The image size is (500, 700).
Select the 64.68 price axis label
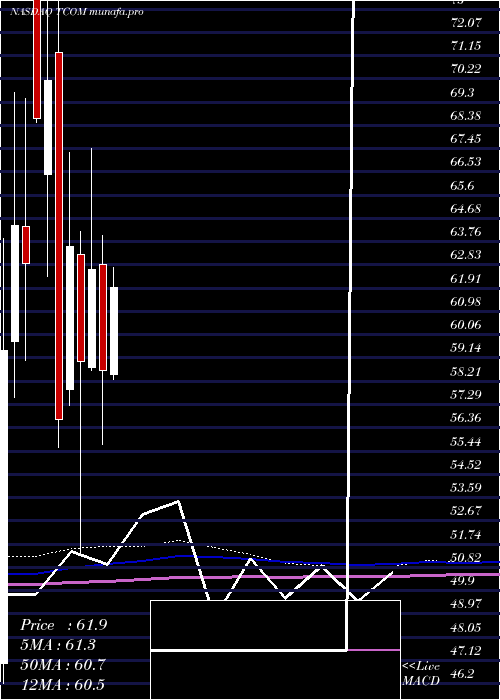pos(466,208)
